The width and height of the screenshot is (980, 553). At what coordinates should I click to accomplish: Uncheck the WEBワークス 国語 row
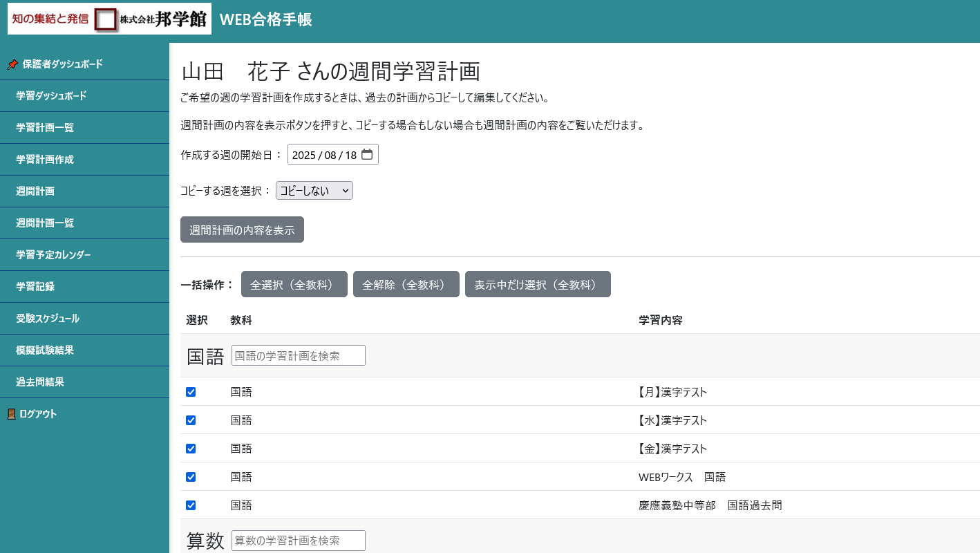191,477
